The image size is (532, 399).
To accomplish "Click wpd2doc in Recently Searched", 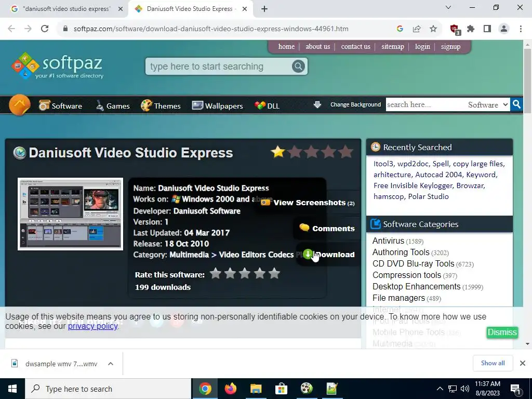I will click(x=413, y=164).
